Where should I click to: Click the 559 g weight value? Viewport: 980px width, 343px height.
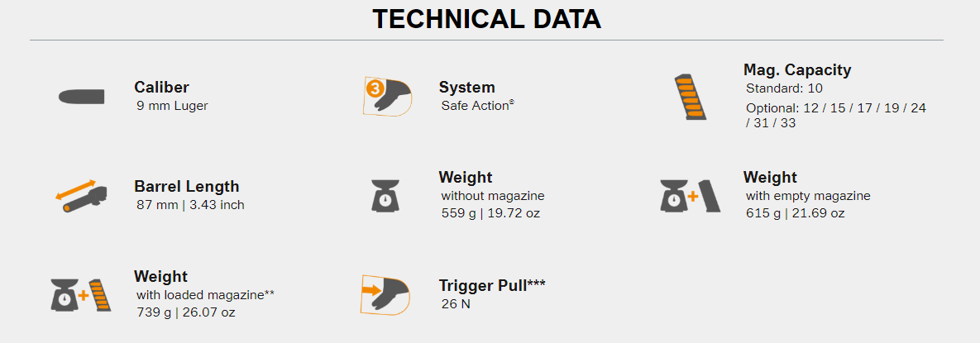tap(490, 213)
